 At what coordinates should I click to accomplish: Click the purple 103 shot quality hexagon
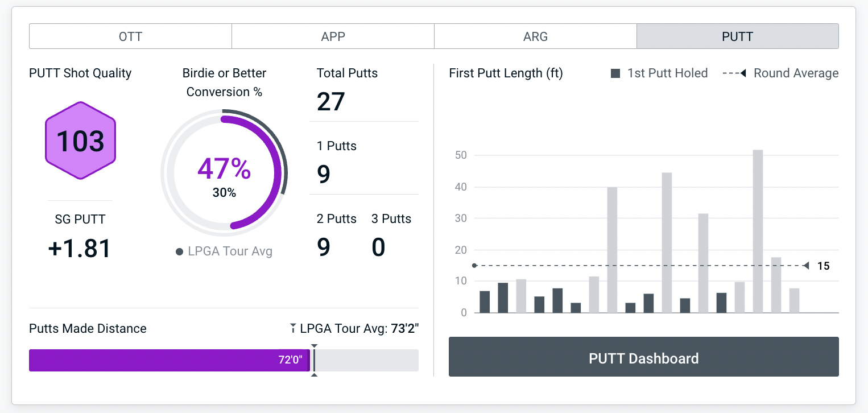80,141
